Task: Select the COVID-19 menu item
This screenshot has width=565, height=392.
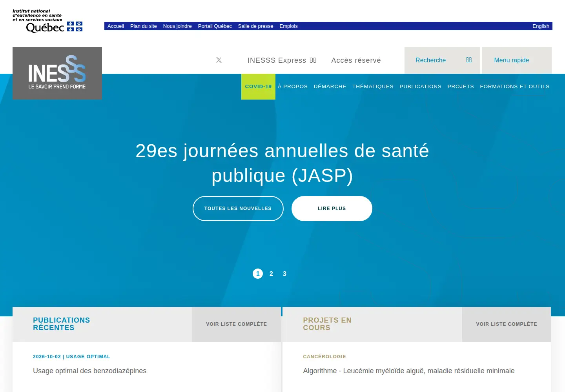Action: (x=258, y=87)
